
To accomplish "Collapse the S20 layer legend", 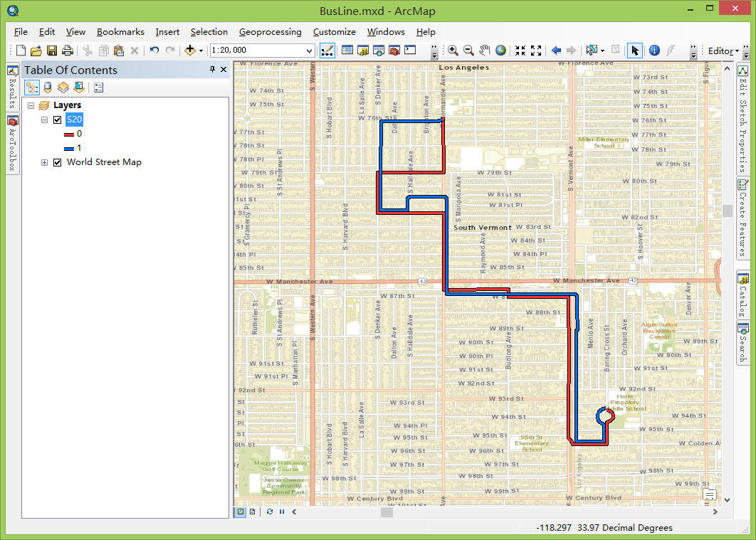I will pos(44,120).
